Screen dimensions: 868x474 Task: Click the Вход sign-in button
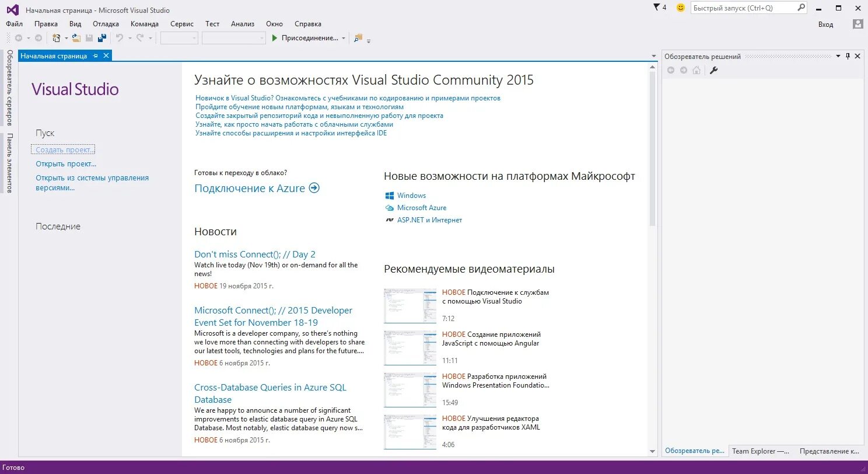(x=825, y=24)
